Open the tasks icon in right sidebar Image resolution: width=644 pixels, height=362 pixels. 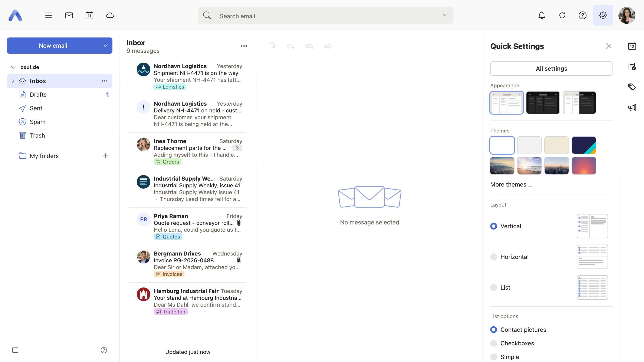[632, 66]
